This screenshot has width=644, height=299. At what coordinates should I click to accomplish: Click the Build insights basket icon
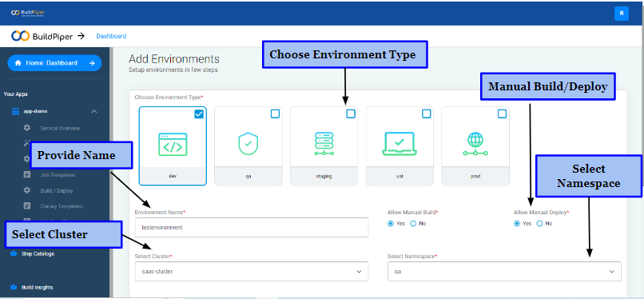pyautogui.click(x=14, y=287)
